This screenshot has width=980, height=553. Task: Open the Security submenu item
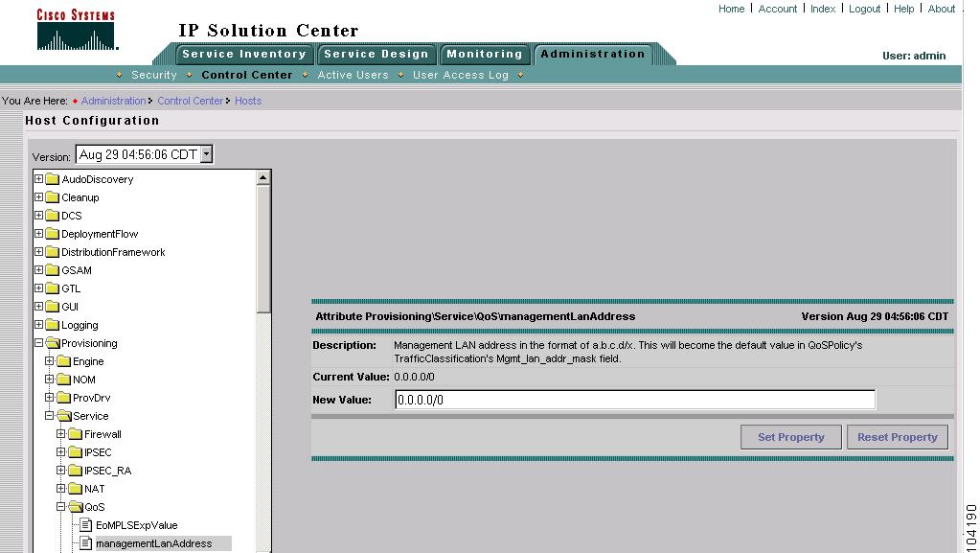[x=153, y=75]
